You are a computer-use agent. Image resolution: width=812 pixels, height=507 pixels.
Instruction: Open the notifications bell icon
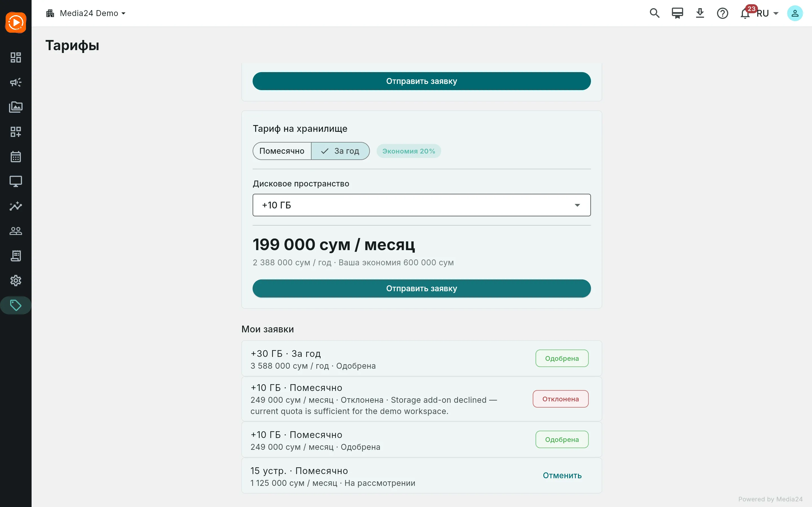pos(745,14)
